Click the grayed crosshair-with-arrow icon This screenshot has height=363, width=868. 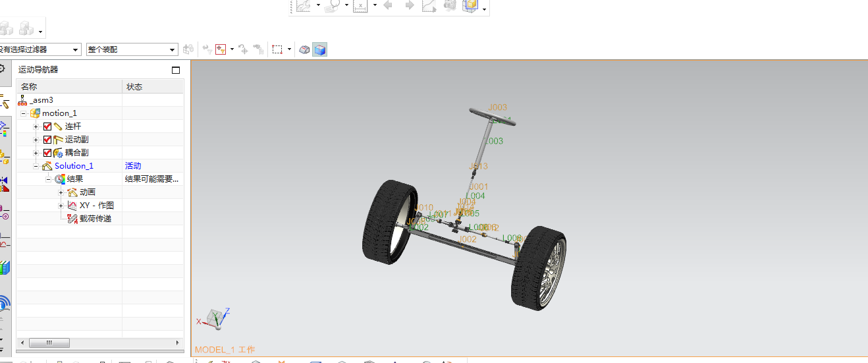pos(244,49)
